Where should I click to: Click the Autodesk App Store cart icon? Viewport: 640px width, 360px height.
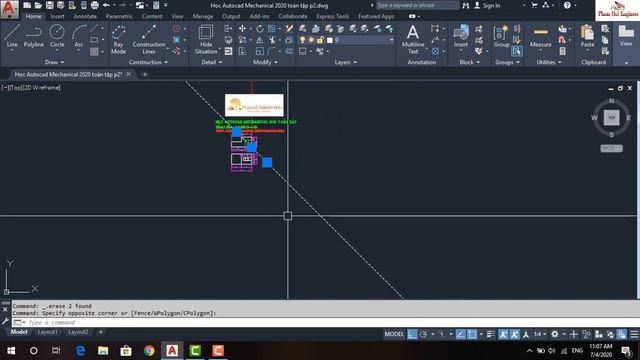(x=534, y=5)
